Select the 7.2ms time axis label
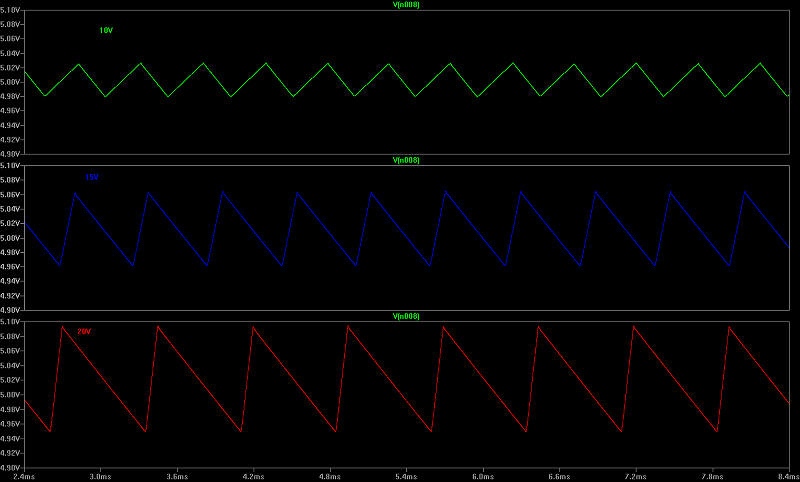This screenshot has height=482, width=800. [x=636, y=476]
